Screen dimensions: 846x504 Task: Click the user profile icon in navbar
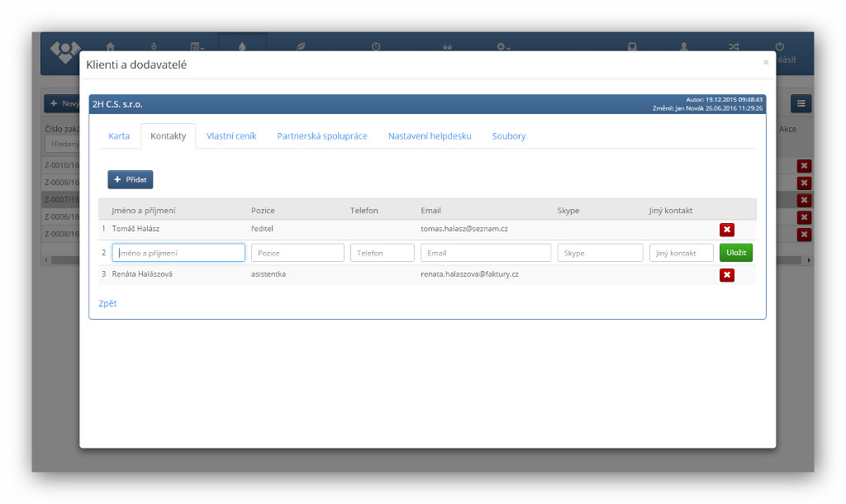point(683,47)
